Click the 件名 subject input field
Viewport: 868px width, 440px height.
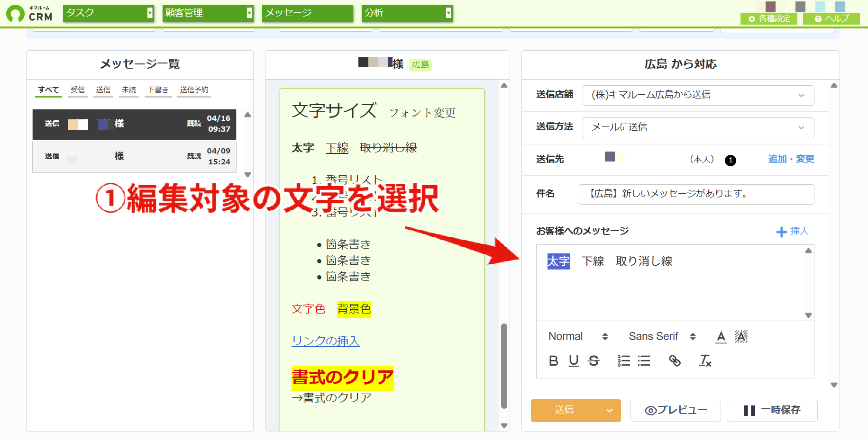696,194
